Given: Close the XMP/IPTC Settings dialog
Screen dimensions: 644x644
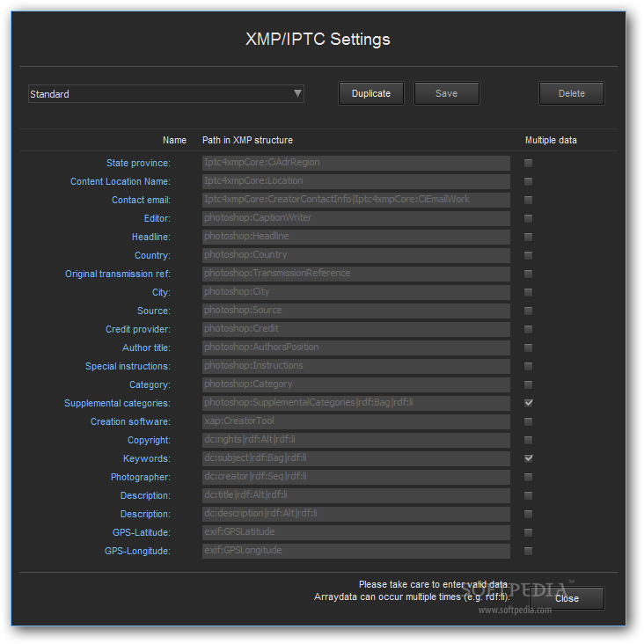Looking at the screenshot, I should pyautogui.click(x=567, y=598).
